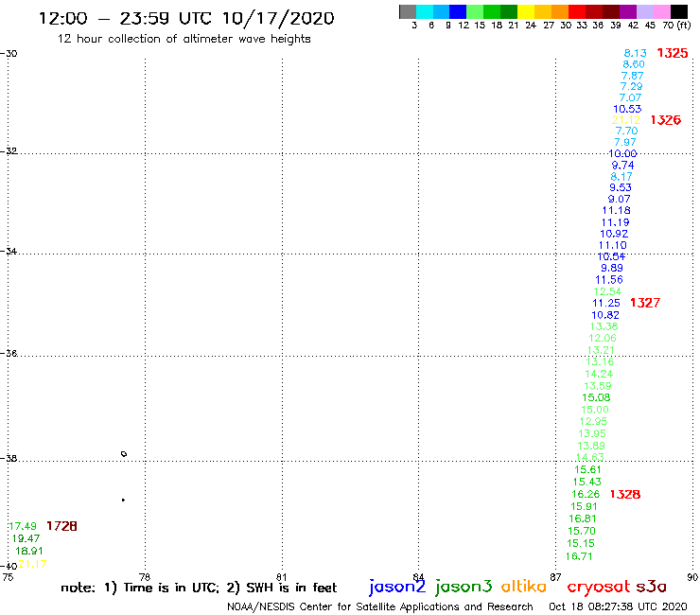Click the 15.61 wave height value
This screenshot has height=615, width=700.
point(588,470)
